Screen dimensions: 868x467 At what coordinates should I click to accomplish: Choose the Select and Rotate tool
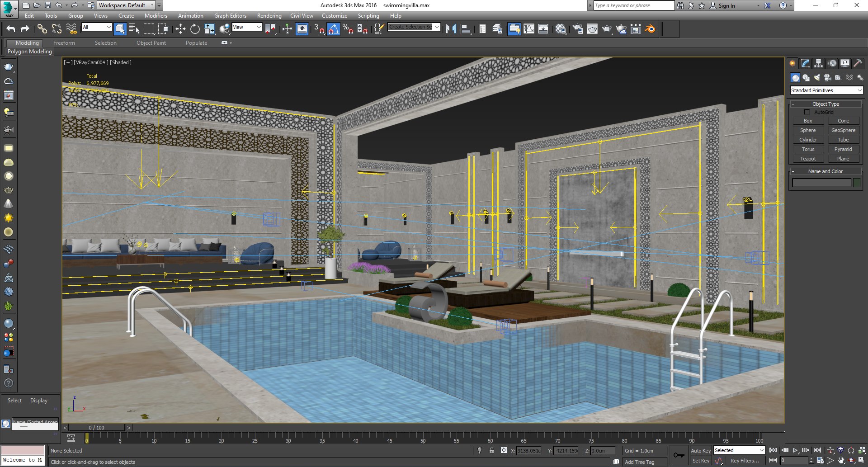click(195, 29)
